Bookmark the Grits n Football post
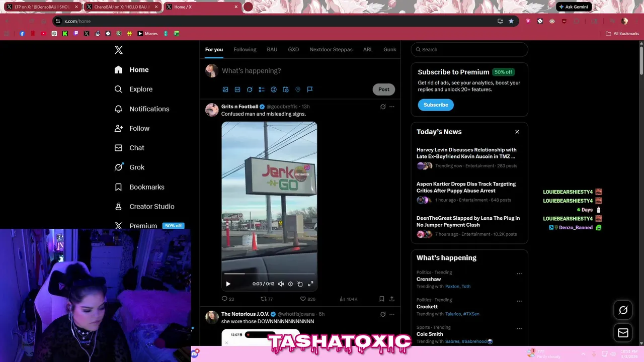 click(x=382, y=299)
